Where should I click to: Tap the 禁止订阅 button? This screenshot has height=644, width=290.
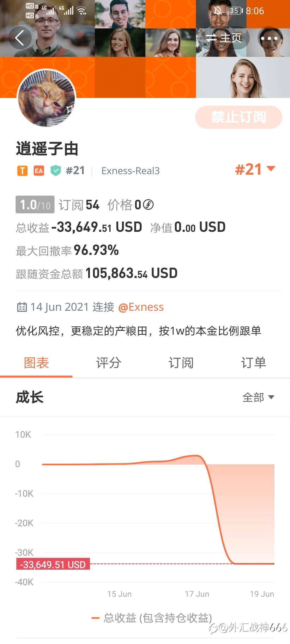pyautogui.click(x=238, y=117)
